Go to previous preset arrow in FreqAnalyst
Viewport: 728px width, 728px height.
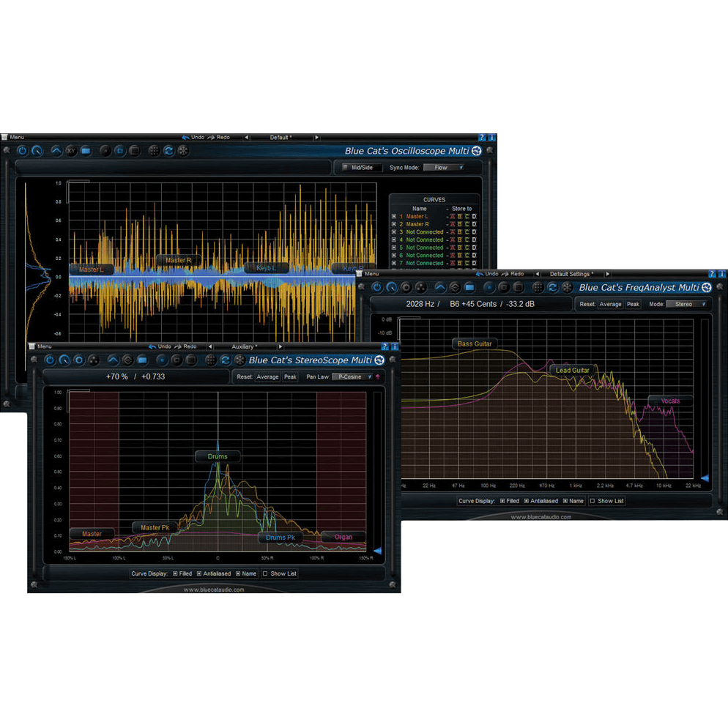tap(537, 274)
